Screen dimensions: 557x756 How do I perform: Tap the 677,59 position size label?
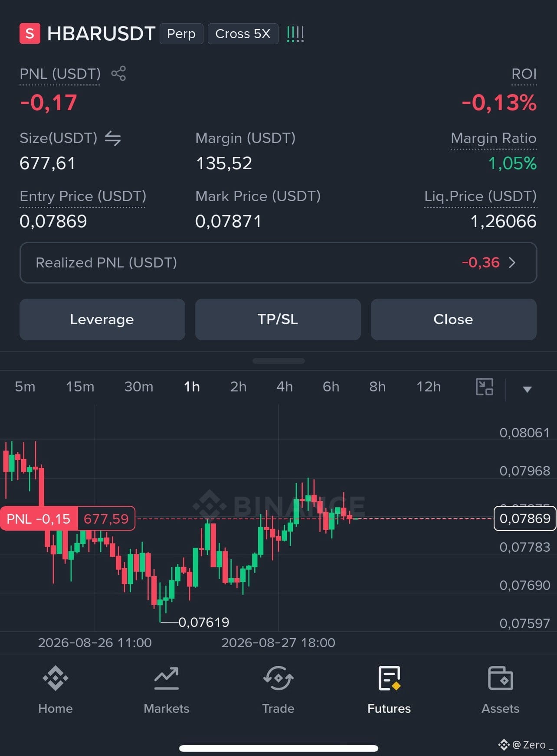point(106,518)
